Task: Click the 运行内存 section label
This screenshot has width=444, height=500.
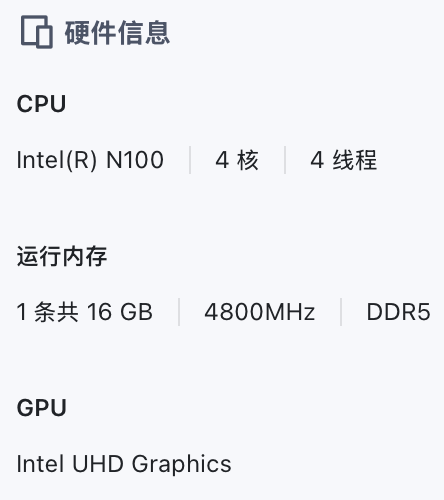Action: pyautogui.click(x=62, y=256)
